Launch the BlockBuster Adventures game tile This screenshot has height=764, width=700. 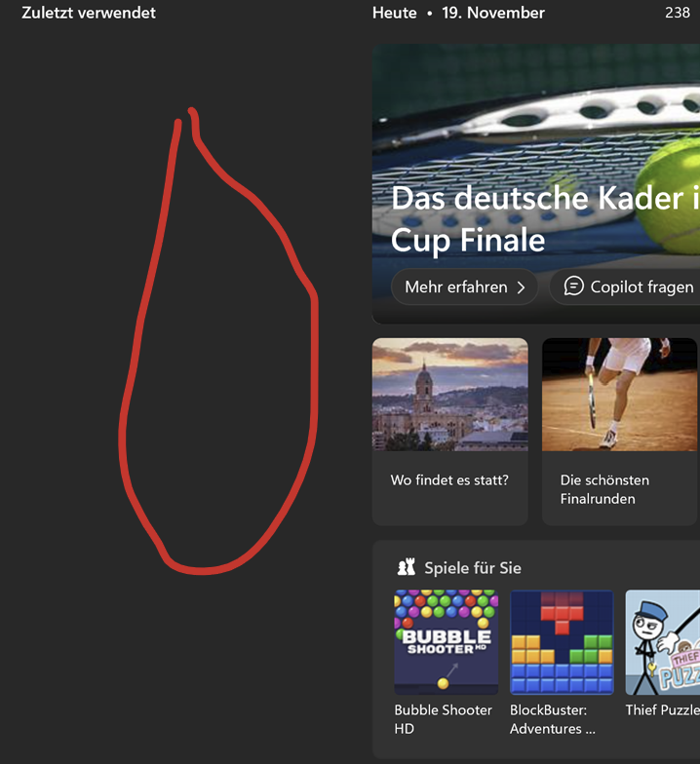pyautogui.click(x=562, y=641)
